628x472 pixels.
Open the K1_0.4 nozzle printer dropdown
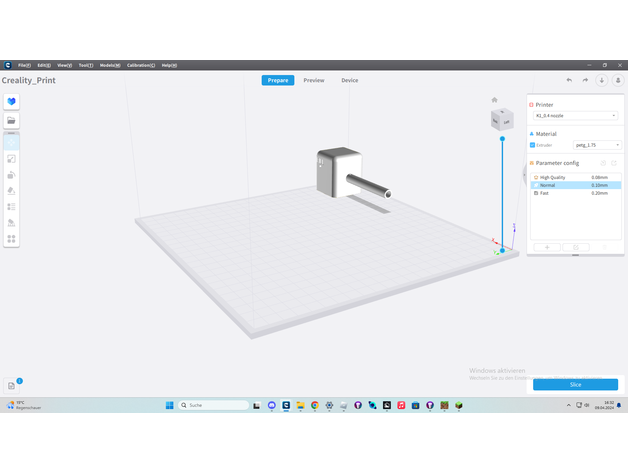tap(574, 116)
